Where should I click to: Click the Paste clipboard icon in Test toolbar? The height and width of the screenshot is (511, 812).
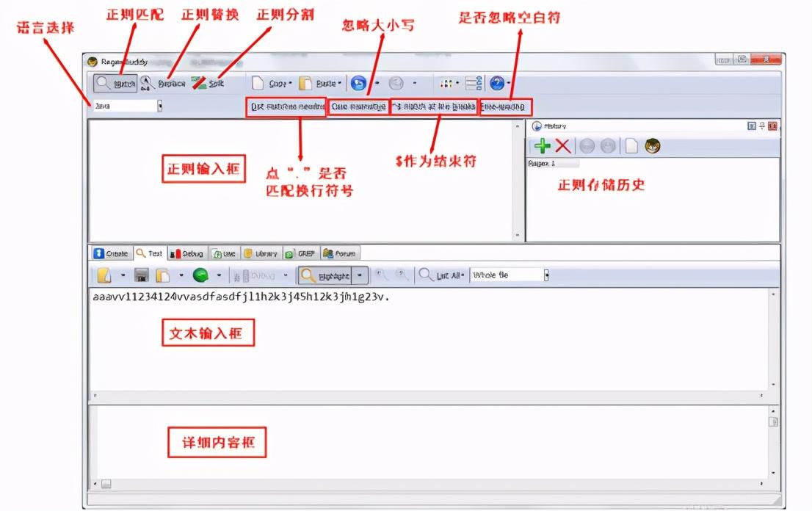tap(162, 275)
